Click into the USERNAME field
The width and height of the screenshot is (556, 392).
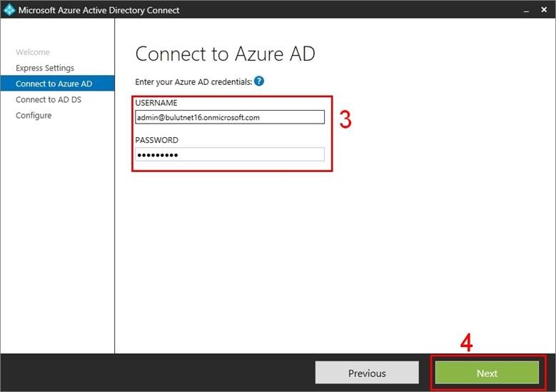click(x=230, y=117)
